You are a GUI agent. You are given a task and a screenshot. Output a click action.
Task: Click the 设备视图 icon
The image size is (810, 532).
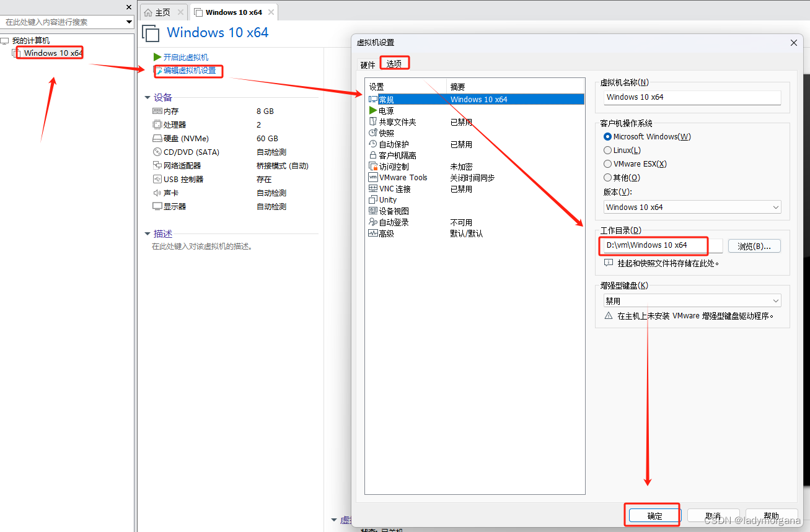[x=373, y=211]
